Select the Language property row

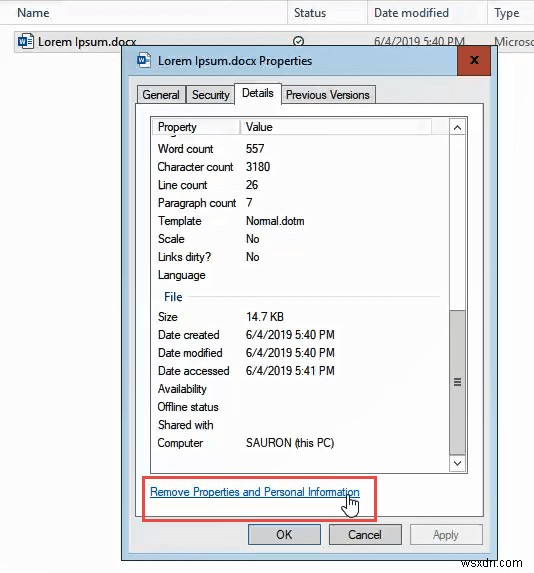299,275
